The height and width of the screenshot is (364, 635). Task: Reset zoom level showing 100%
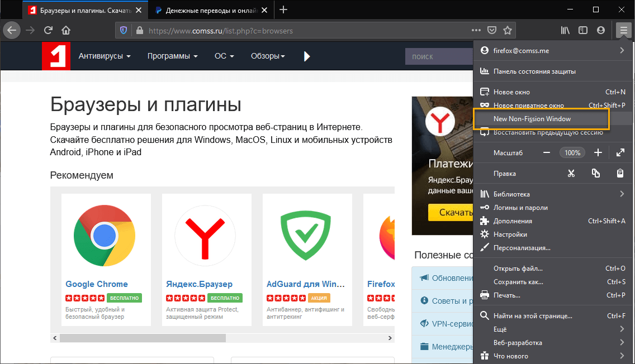pos(572,153)
